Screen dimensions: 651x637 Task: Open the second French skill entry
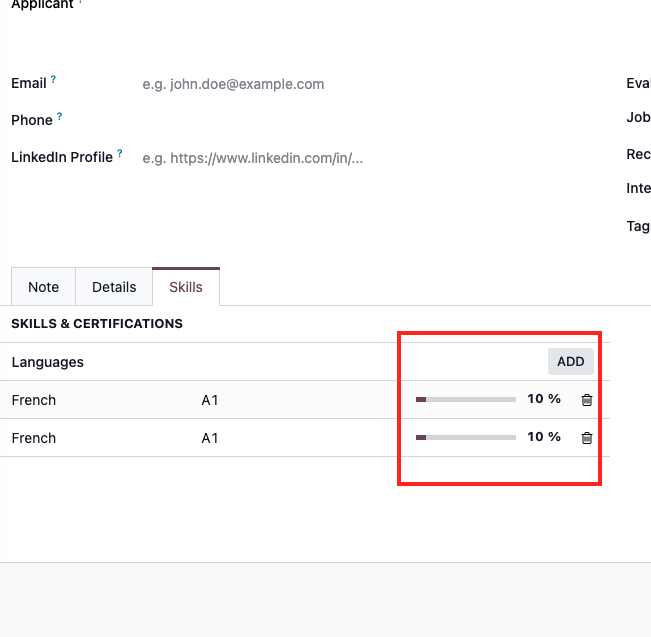point(34,438)
